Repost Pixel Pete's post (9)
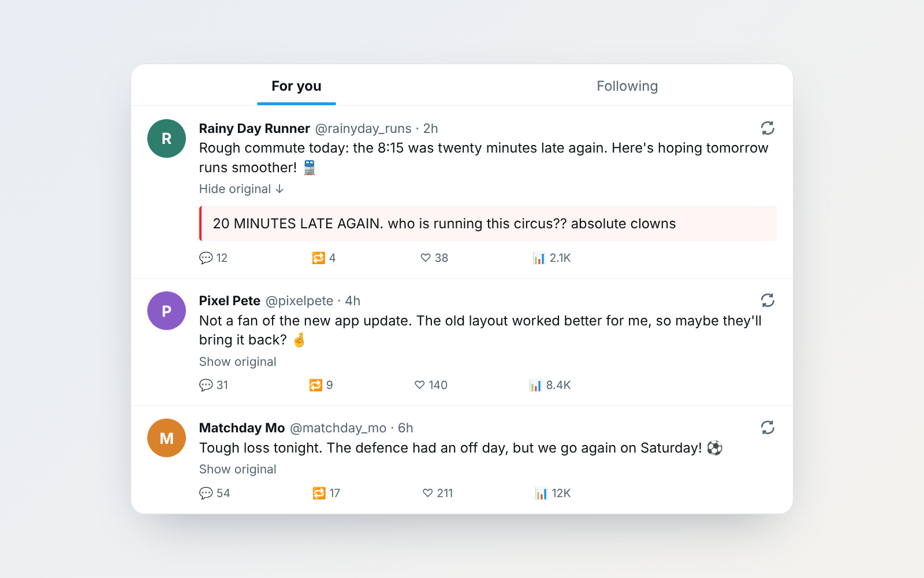The image size is (924, 578). click(321, 385)
